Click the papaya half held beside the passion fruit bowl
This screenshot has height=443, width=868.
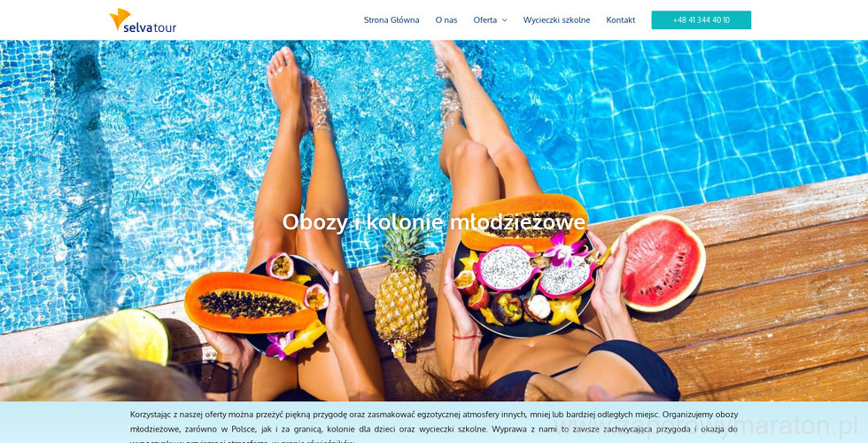coord(249,302)
